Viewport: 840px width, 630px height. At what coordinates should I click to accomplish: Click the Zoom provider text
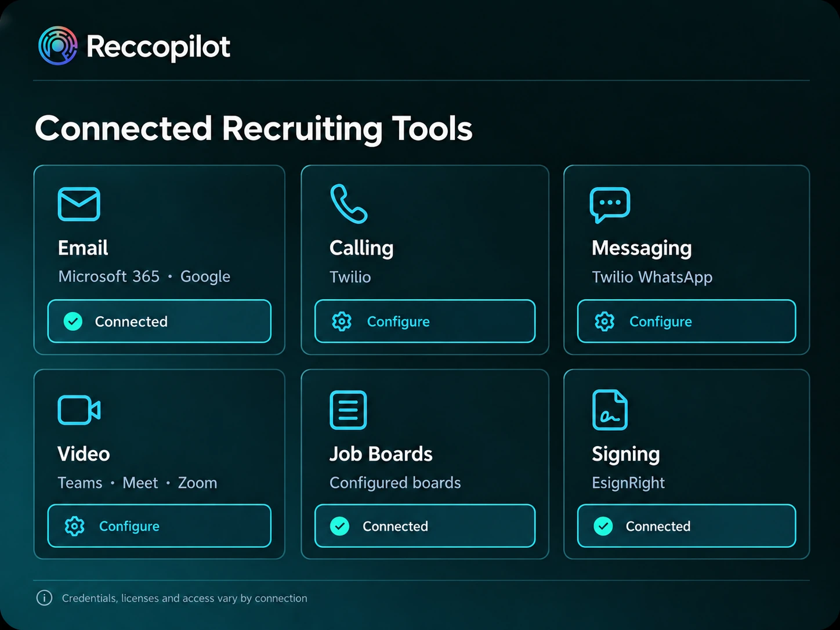pos(198,483)
